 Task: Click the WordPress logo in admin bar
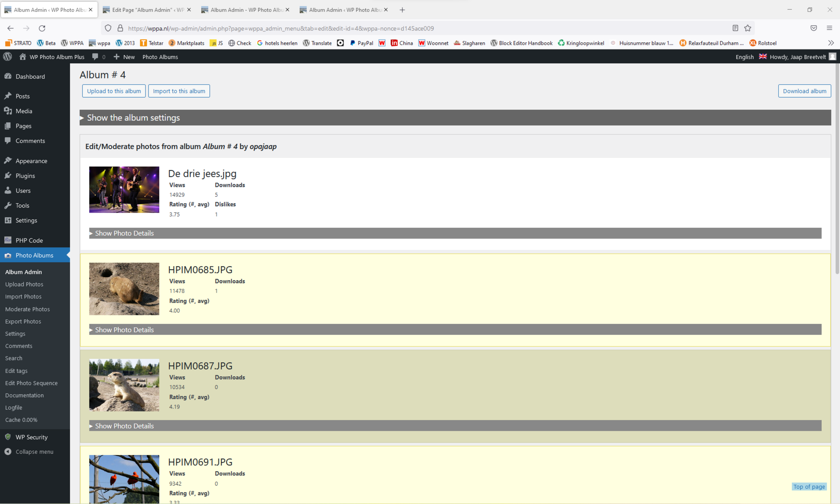coord(8,57)
